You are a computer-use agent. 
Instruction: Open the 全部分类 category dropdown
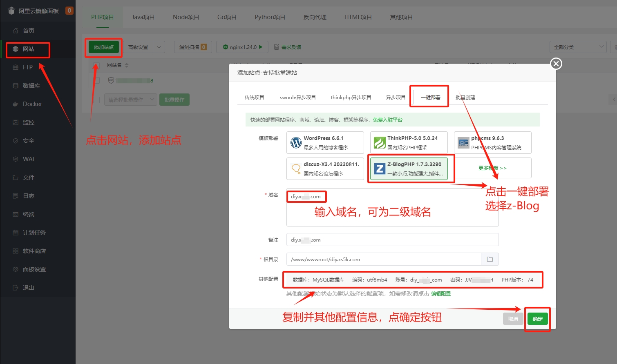click(x=578, y=47)
